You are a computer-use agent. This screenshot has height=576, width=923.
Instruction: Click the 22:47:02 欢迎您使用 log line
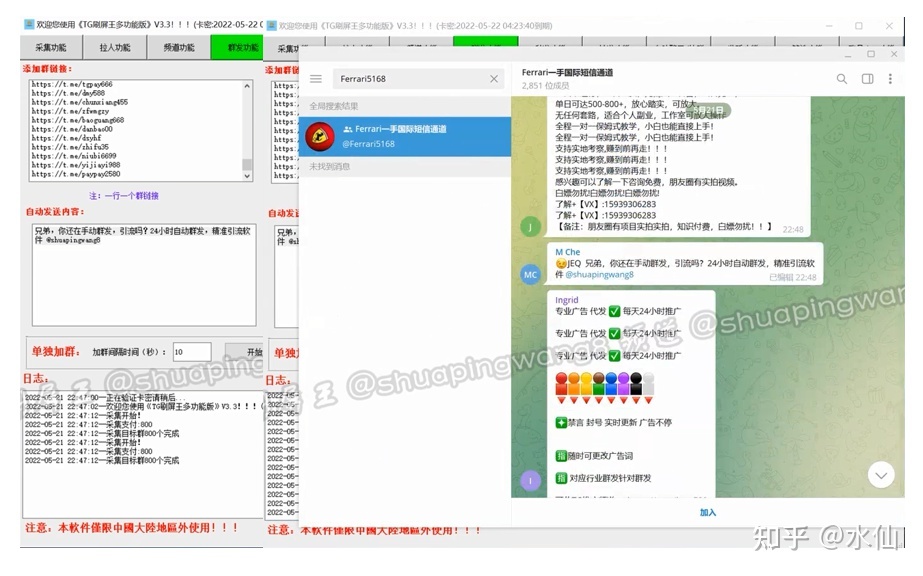[x=144, y=407]
